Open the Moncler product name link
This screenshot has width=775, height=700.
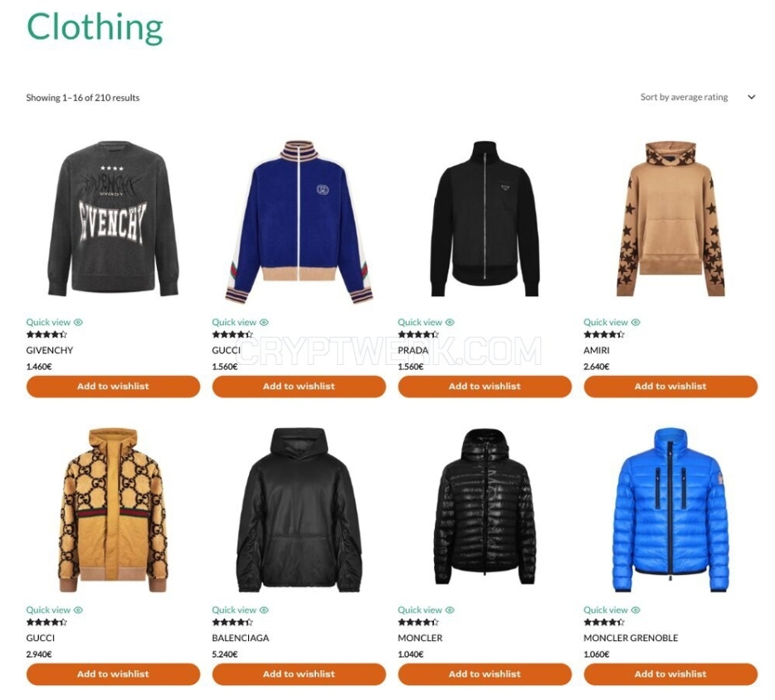pos(420,639)
